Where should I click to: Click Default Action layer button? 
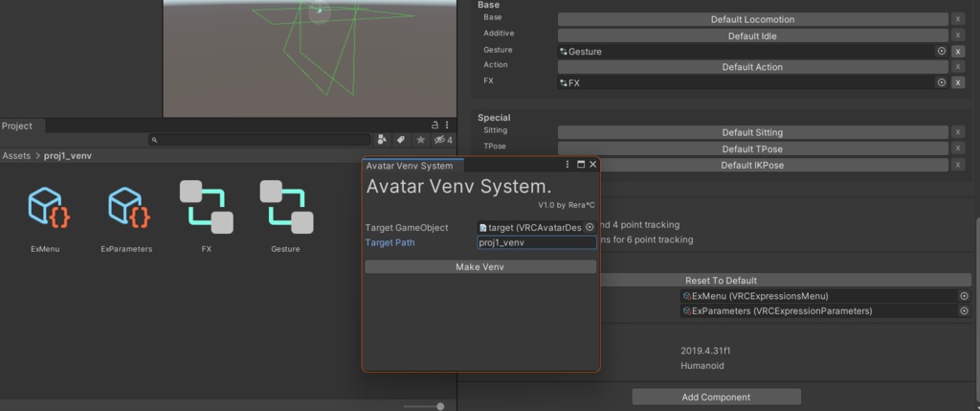pos(752,67)
